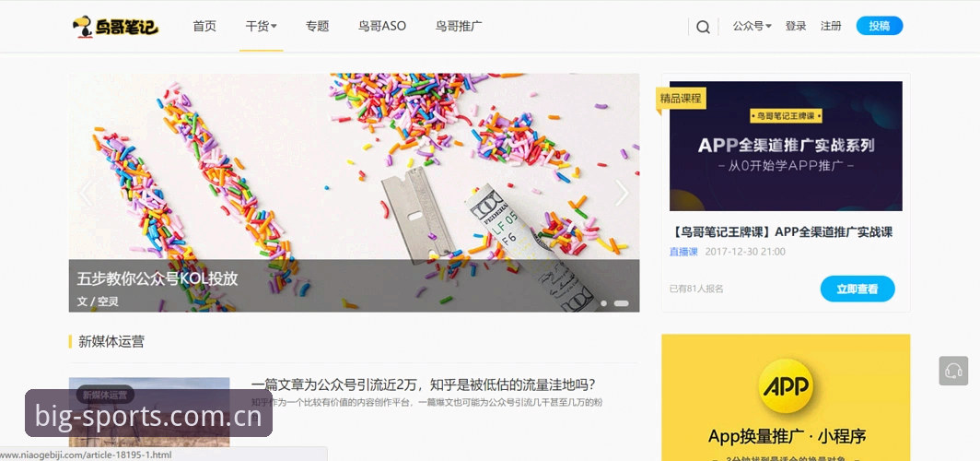Expand the 公众号 dropdown
Screen dimensions: 980x461
[752, 26]
